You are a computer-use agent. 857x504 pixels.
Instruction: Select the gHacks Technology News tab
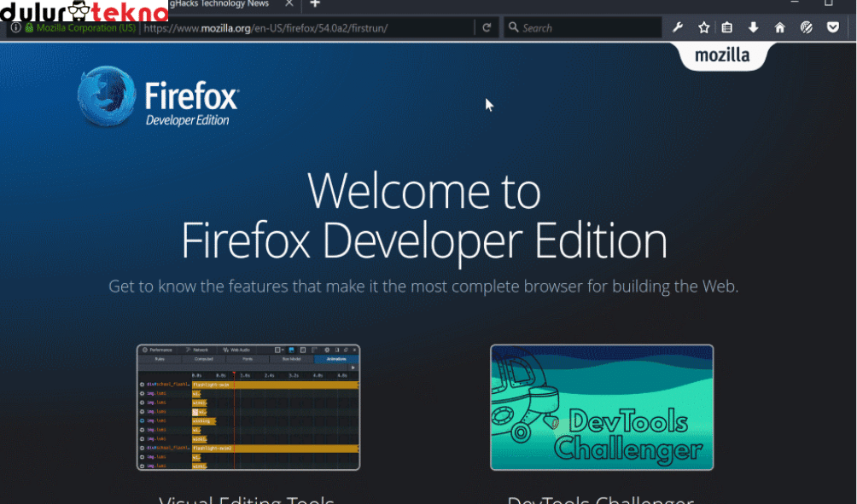219,3
